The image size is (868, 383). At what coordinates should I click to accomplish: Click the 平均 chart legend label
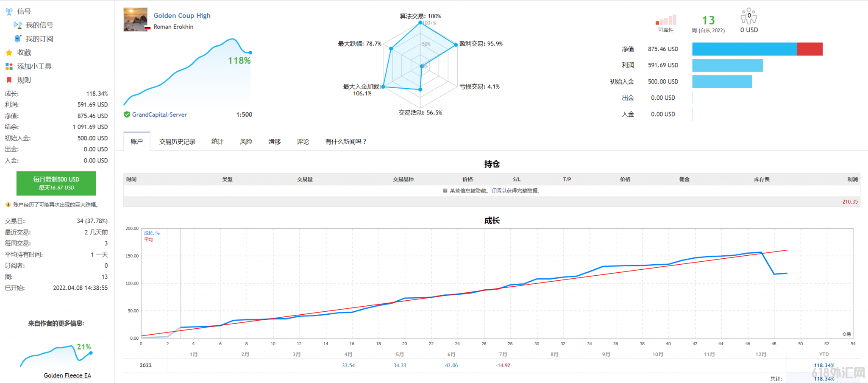[148, 240]
